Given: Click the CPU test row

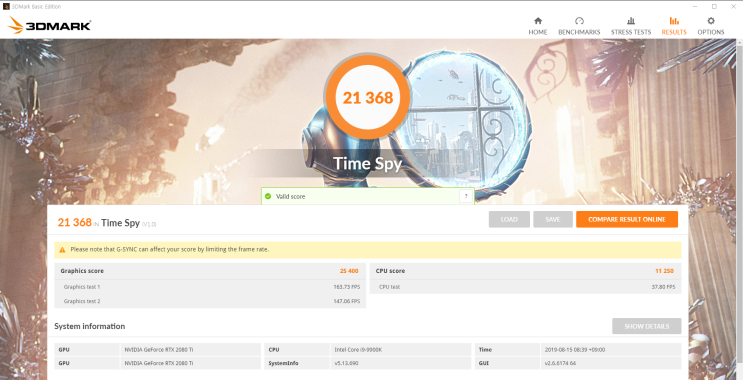Looking at the screenshot, I should point(526,287).
